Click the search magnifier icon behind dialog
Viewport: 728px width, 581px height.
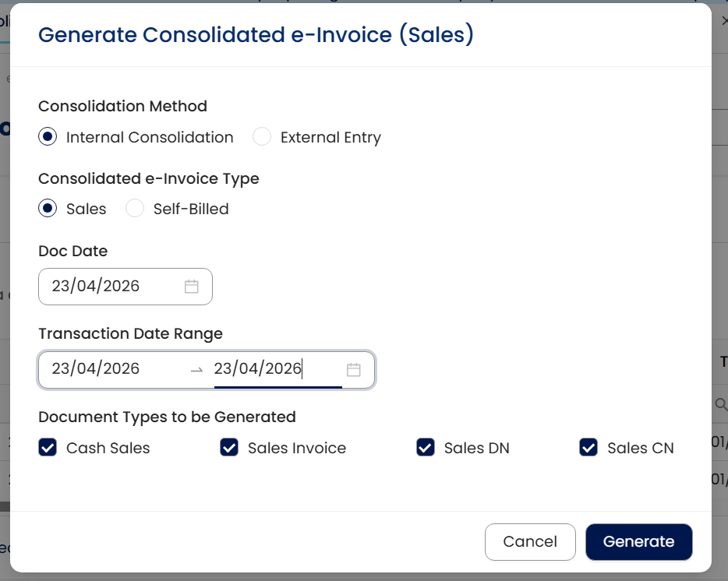pyautogui.click(x=721, y=404)
